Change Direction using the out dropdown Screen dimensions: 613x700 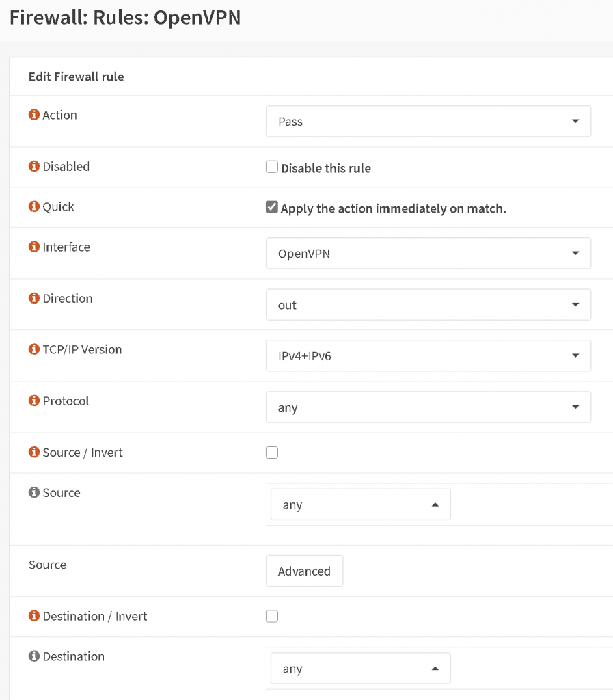click(428, 304)
